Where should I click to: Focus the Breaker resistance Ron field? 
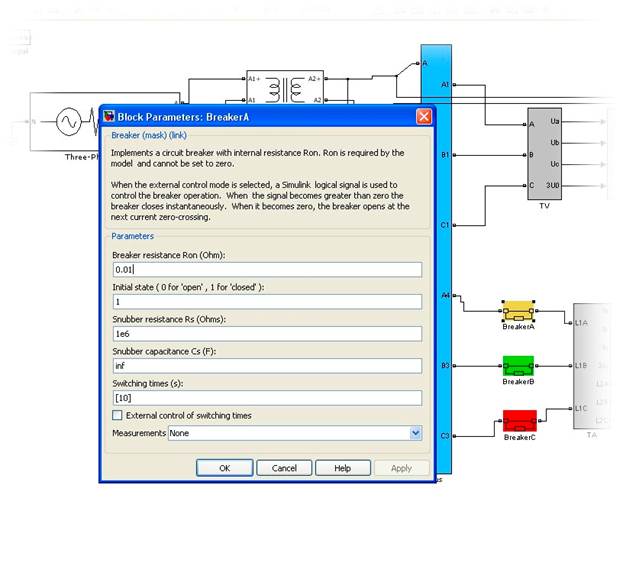267,270
